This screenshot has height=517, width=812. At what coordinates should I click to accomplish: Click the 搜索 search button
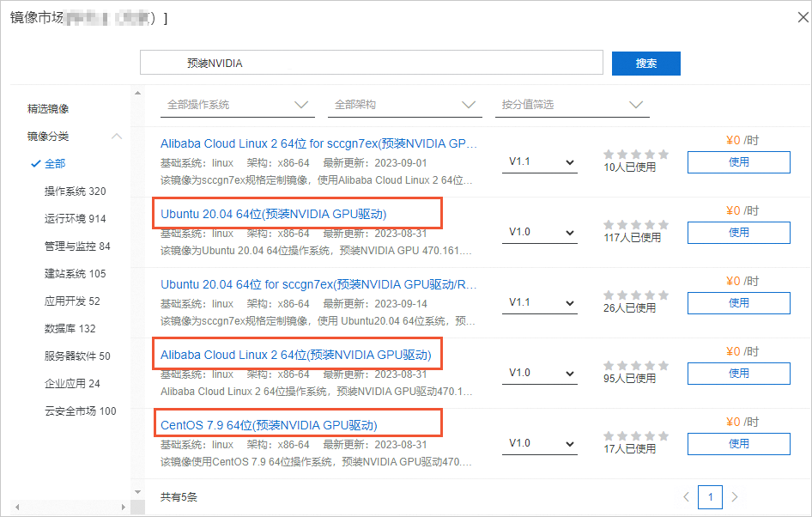pyautogui.click(x=645, y=64)
